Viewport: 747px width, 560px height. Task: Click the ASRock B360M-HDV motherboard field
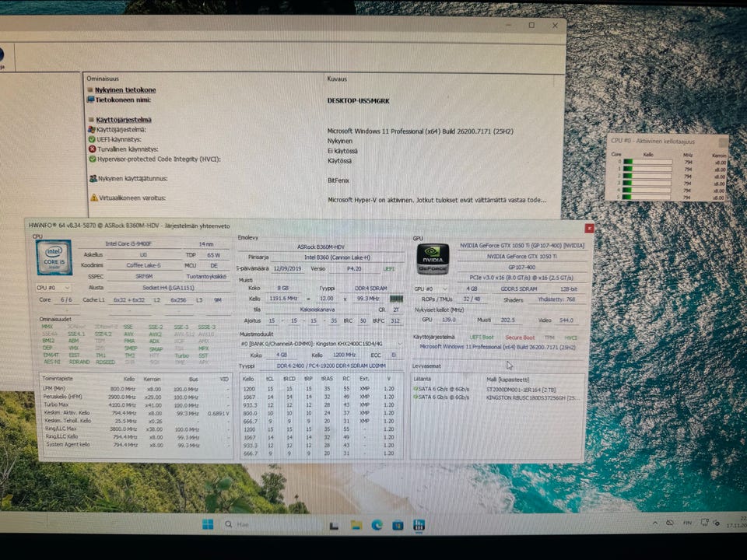(x=321, y=247)
